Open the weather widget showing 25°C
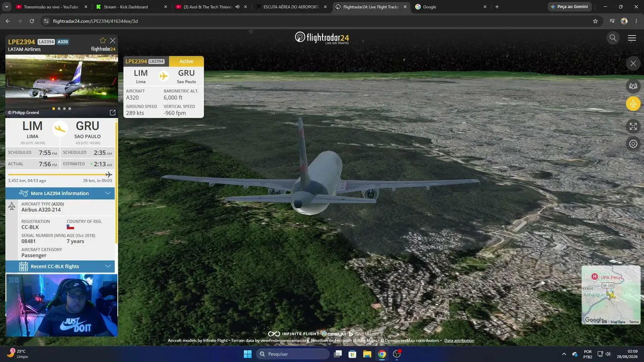 (x=17, y=354)
